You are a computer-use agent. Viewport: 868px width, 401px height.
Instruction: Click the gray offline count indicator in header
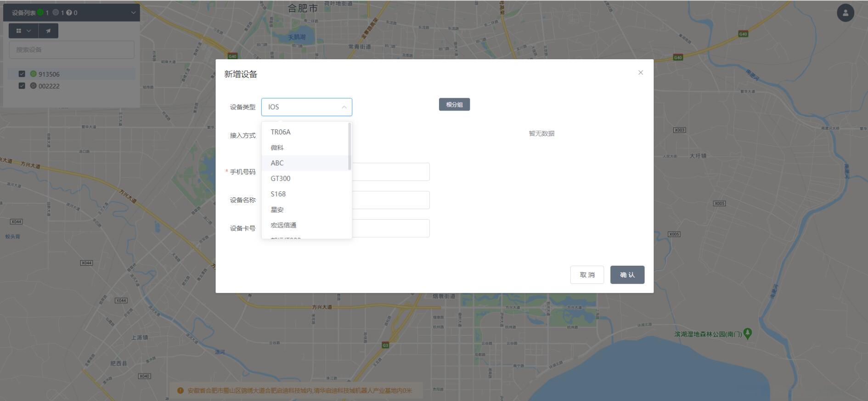pyautogui.click(x=56, y=12)
